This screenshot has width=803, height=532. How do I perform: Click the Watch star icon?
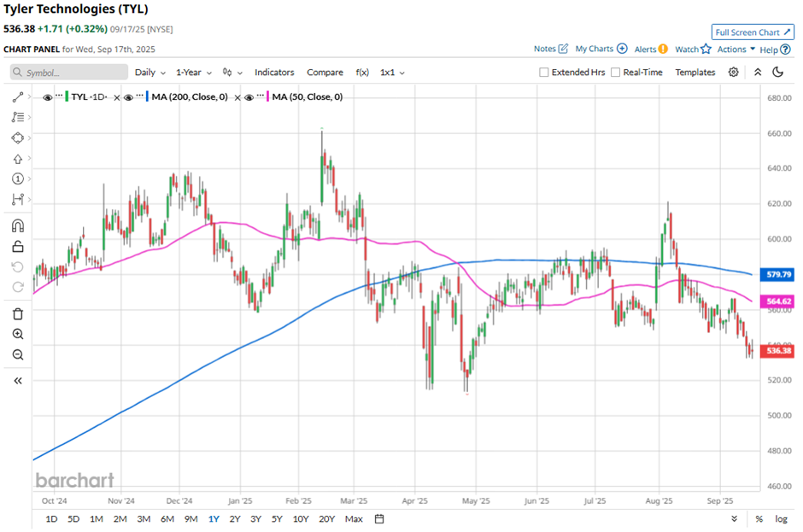tap(706, 49)
